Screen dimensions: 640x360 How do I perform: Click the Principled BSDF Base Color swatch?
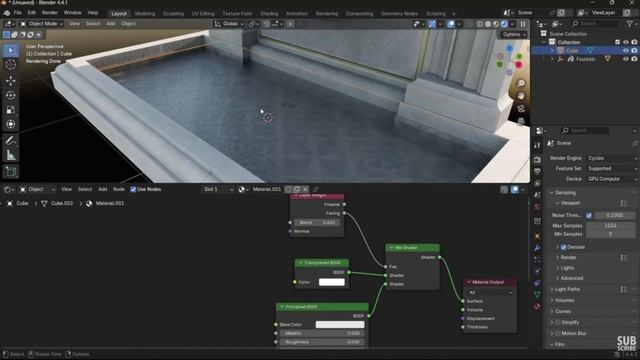(340, 324)
